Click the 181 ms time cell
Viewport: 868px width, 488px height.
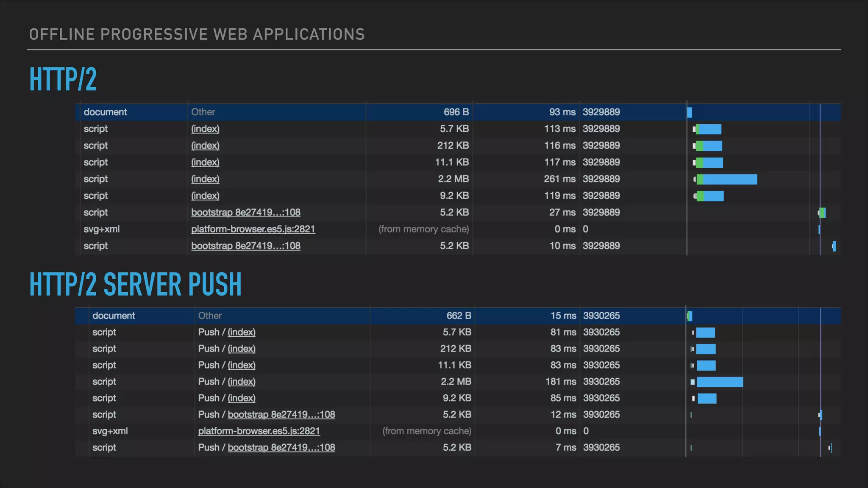click(561, 382)
